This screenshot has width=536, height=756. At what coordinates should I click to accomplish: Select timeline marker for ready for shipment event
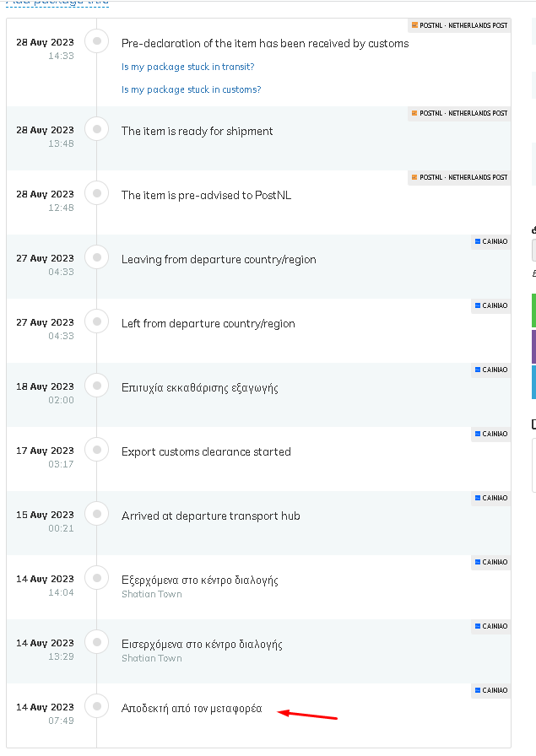[x=97, y=129]
